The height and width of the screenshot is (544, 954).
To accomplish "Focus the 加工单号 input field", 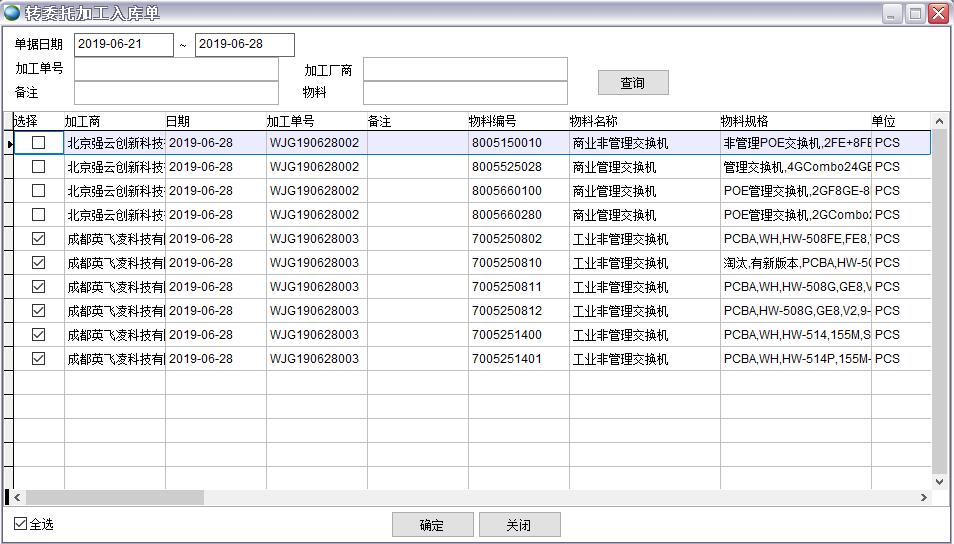I will (x=176, y=69).
